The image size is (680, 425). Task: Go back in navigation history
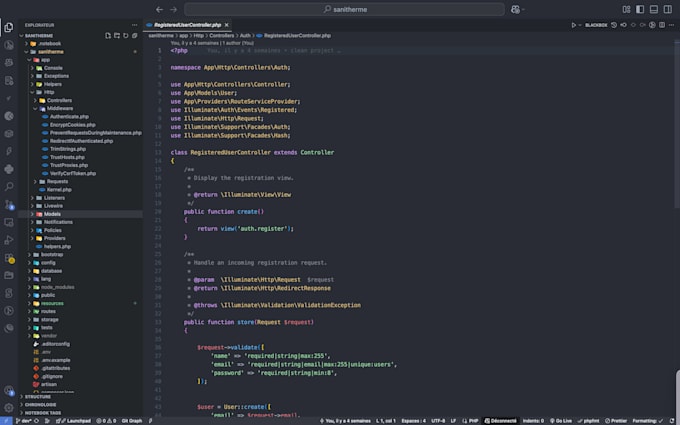(160, 9)
